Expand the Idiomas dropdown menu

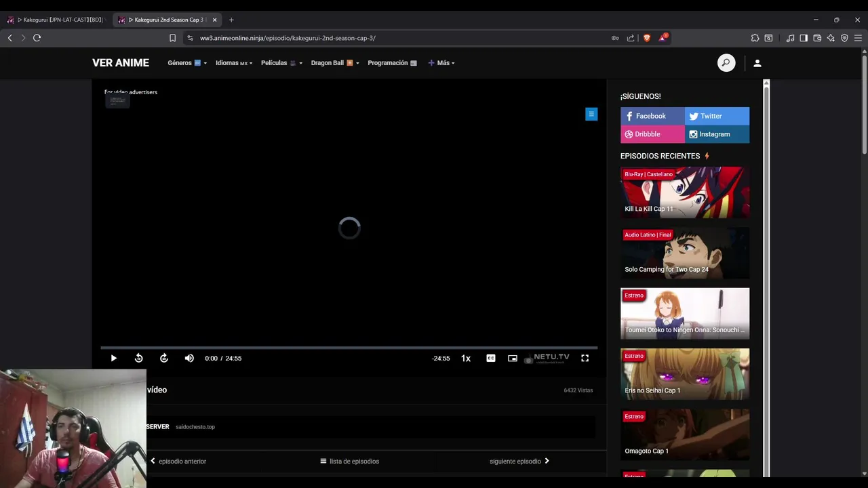234,63
